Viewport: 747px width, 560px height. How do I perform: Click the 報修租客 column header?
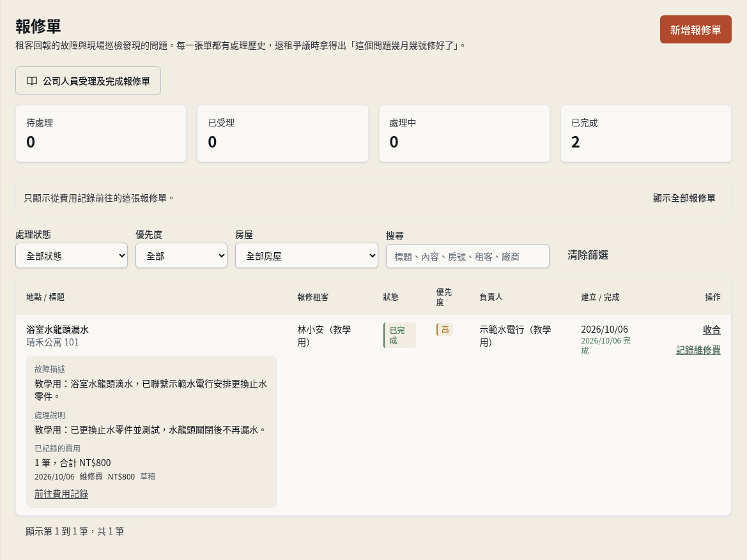(x=313, y=297)
